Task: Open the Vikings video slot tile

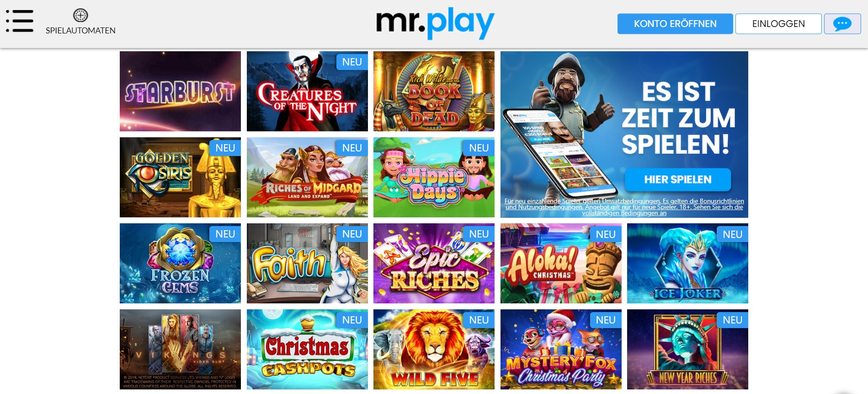Action: click(180, 349)
